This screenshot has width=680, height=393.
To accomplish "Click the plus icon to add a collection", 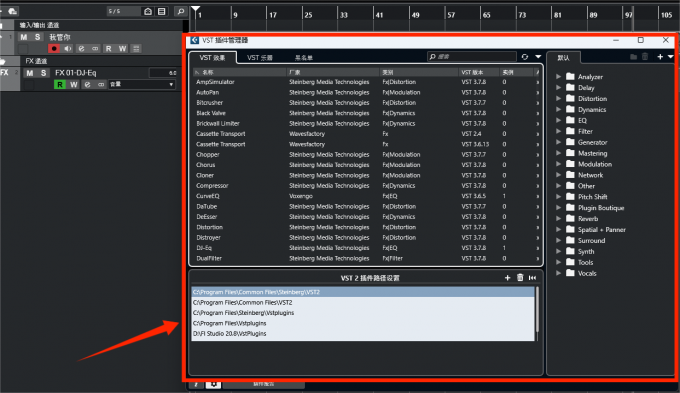I will pyautogui.click(x=660, y=57).
